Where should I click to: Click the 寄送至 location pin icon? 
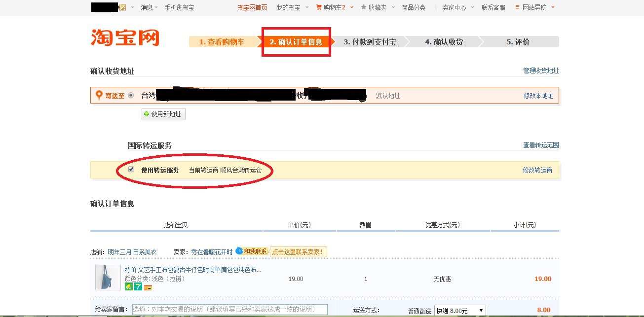pyautogui.click(x=99, y=95)
